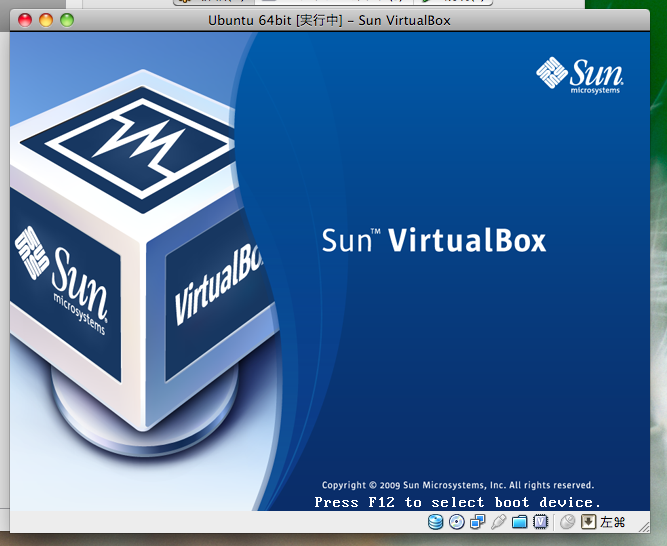Click the USB devices icon in status bar
The width and height of the screenshot is (667, 546).
(498, 522)
